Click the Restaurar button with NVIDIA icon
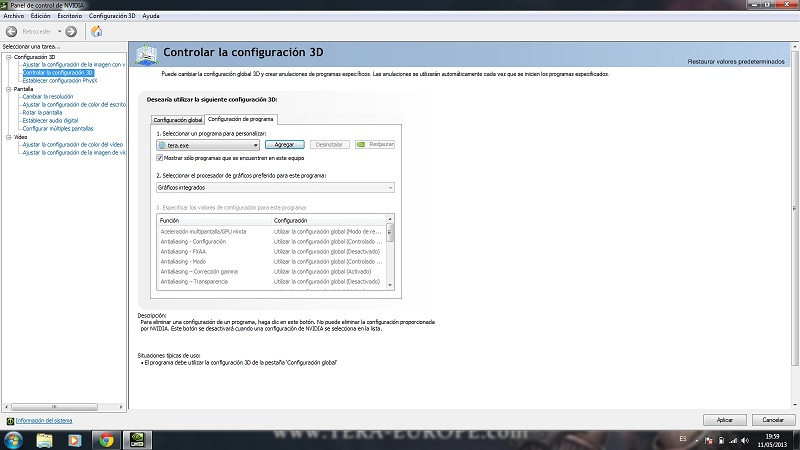The width and height of the screenshot is (800, 450). tap(375, 144)
